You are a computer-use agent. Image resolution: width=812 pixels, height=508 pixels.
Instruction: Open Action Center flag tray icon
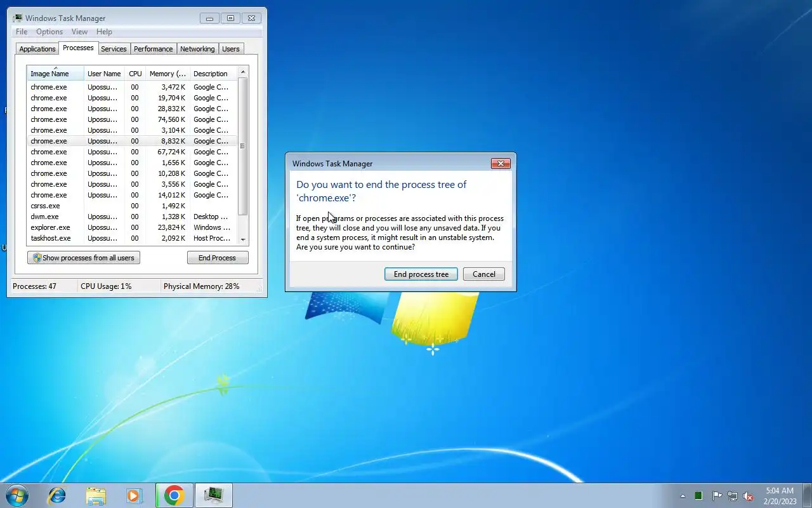[x=716, y=496]
